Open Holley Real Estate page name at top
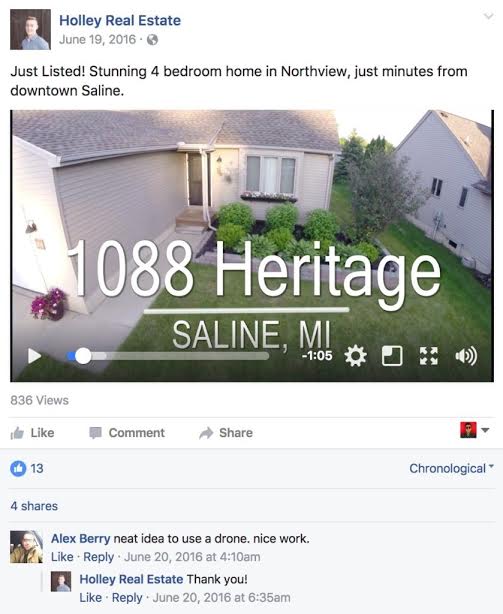Image resolution: width=503 pixels, height=614 pixels. pyautogui.click(x=120, y=20)
